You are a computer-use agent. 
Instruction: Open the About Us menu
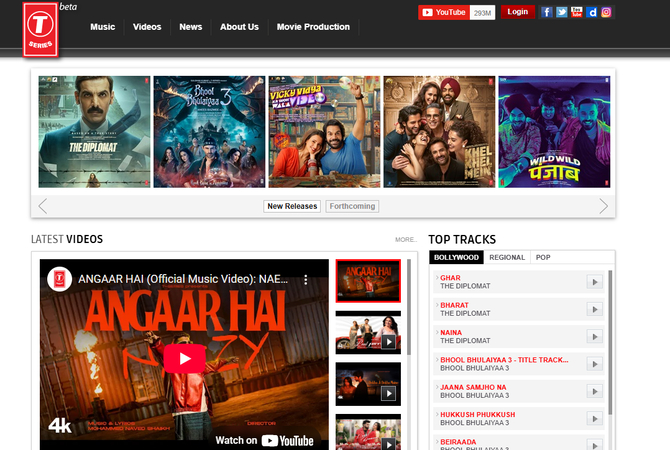coord(239,27)
